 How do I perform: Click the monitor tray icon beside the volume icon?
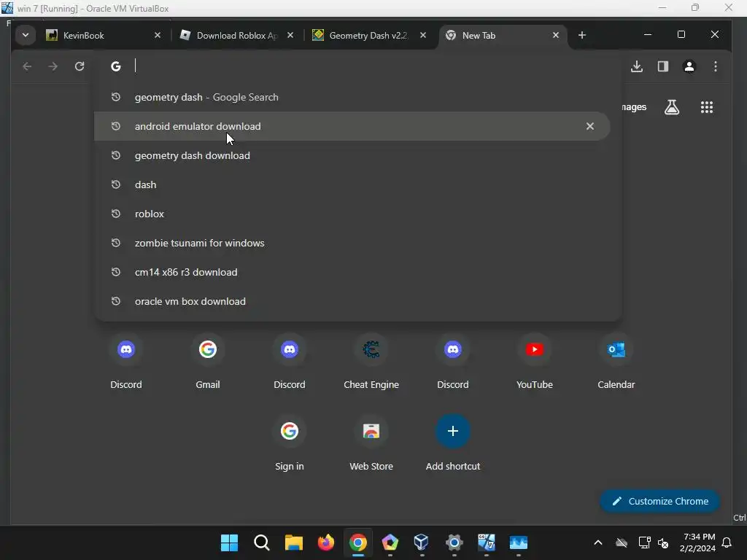click(x=644, y=542)
